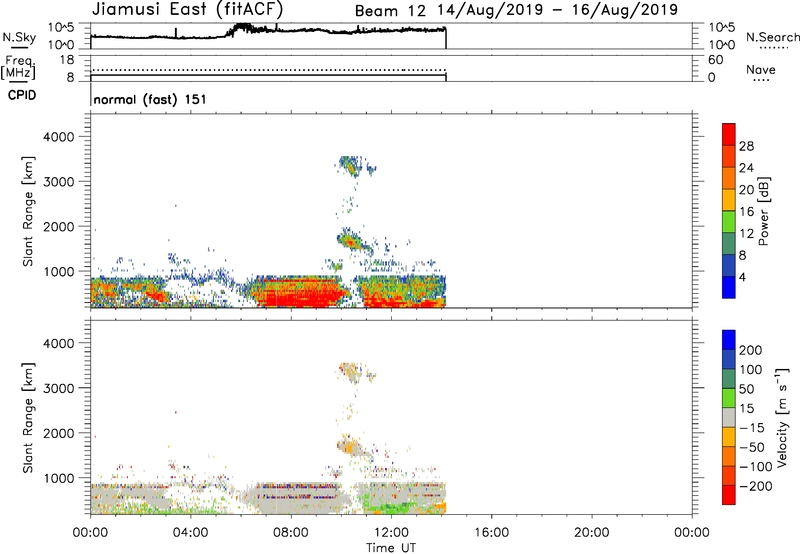Click the '18' frequency axis tick
Image resolution: width=800 pixels, height=554 pixels.
click(67, 60)
